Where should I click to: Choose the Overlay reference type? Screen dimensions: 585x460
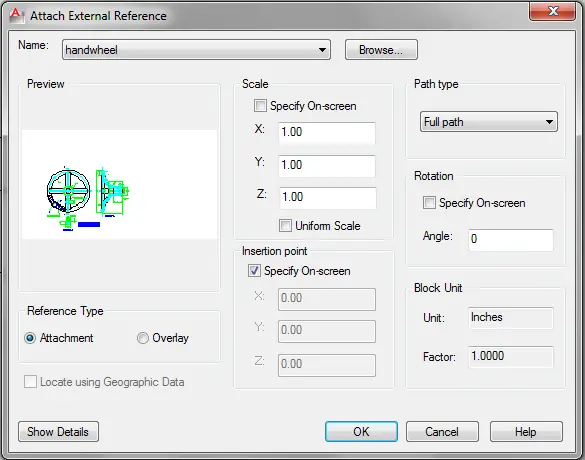pyautogui.click(x=143, y=338)
